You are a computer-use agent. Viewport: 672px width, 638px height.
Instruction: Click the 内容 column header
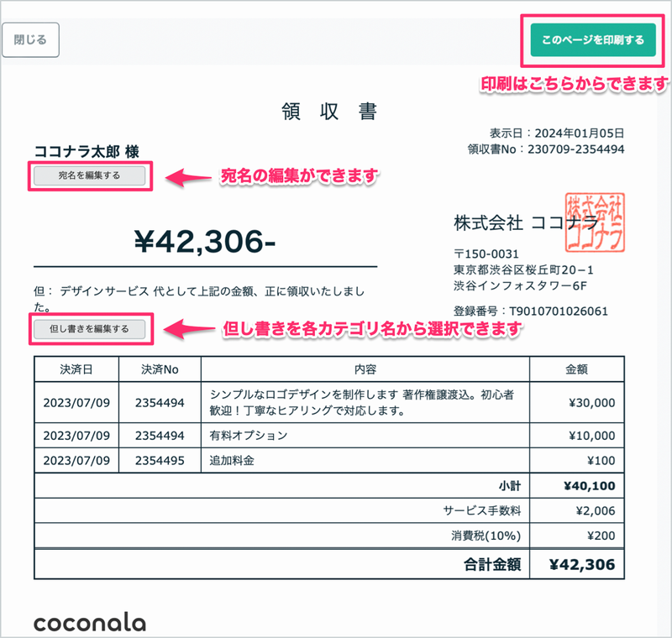pos(365,369)
